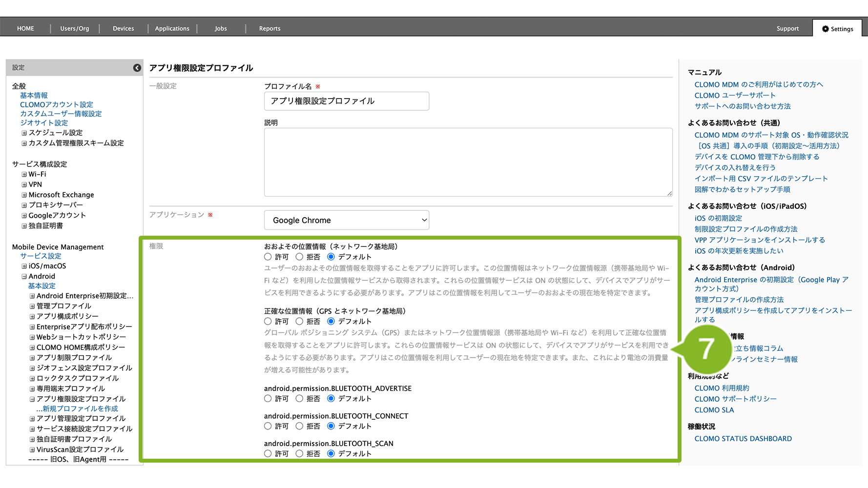Expand the iOS/macOS plus icon

[24, 266]
